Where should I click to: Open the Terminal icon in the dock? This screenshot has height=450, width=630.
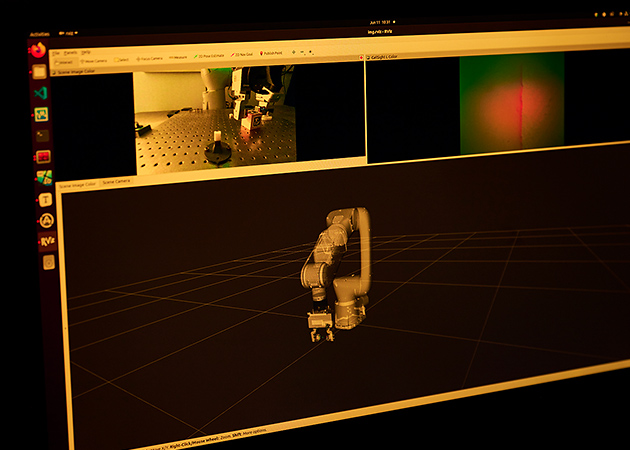(x=42, y=136)
